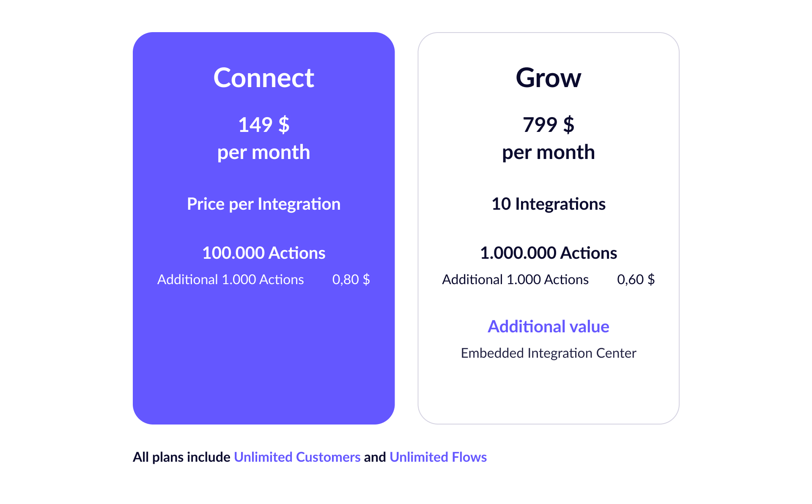Click per month under Grow price

click(548, 152)
